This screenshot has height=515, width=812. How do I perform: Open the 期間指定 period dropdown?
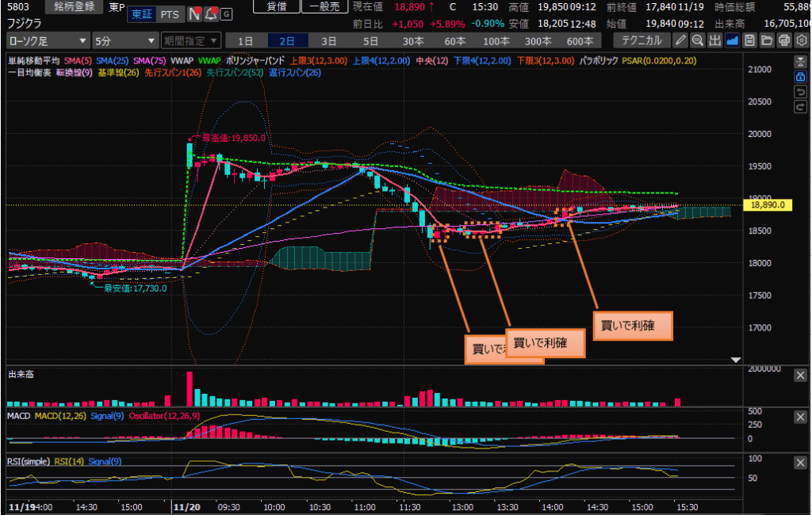[x=190, y=40]
